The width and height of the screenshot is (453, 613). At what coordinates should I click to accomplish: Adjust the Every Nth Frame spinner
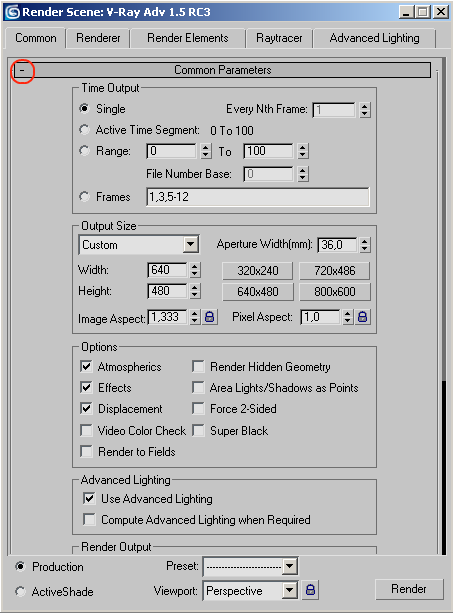pos(364,110)
